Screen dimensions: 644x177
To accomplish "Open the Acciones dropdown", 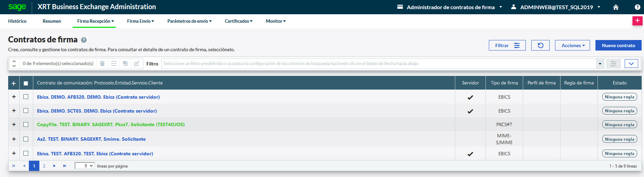I will pyautogui.click(x=572, y=45).
